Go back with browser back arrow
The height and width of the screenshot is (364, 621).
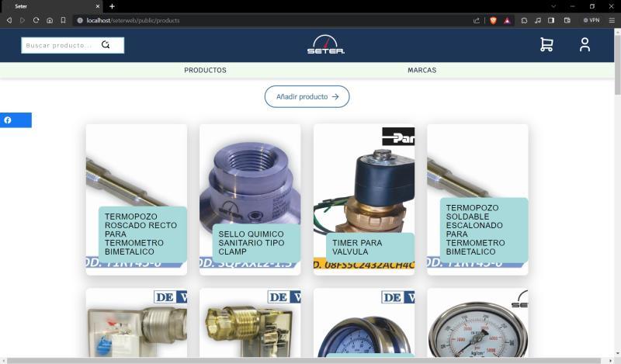(x=9, y=20)
